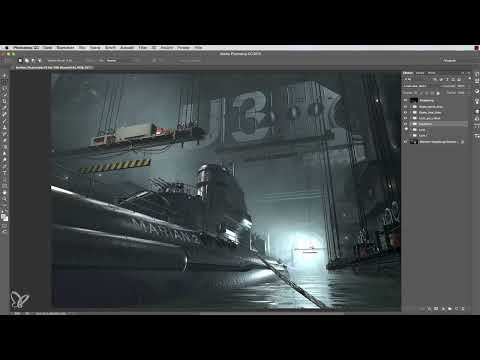
Task: Open the Fenster menu
Action: coord(184,48)
